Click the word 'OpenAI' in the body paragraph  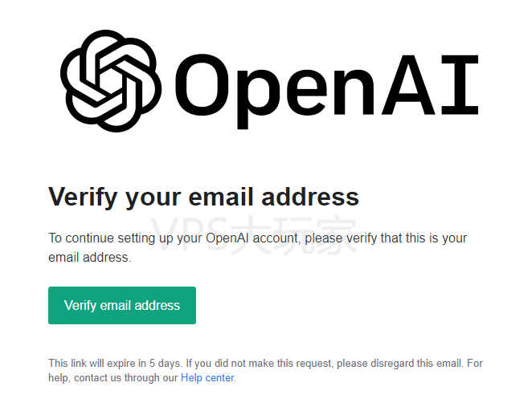coord(227,238)
